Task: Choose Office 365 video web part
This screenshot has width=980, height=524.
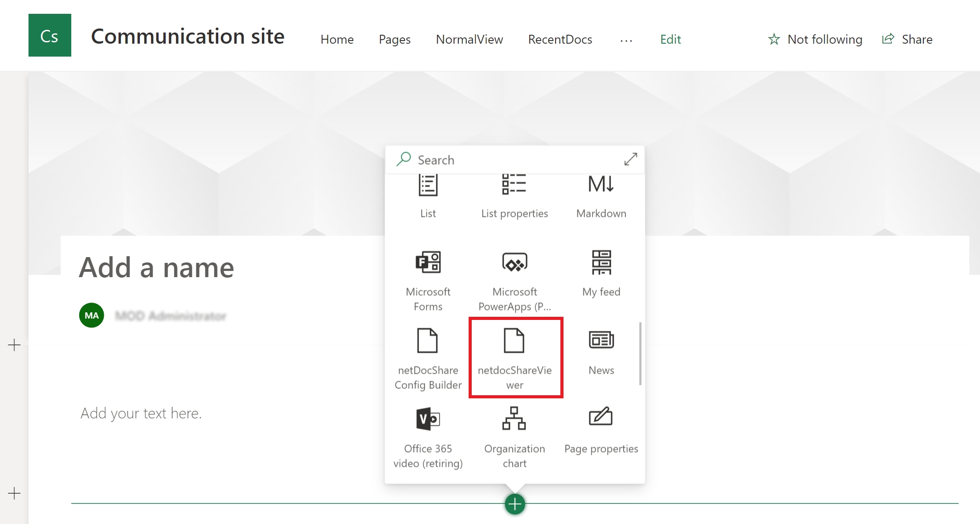Action: (x=428, y=438)
